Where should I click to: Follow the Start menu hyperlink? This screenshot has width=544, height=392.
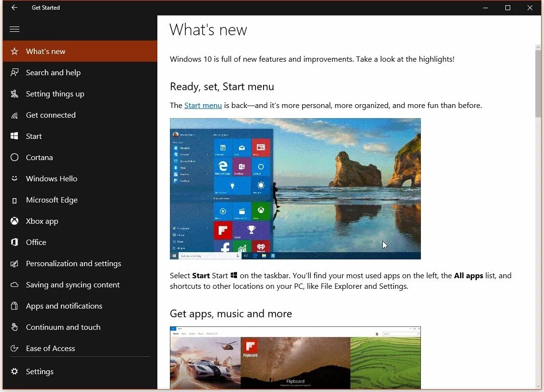click(x=203, y=106)
